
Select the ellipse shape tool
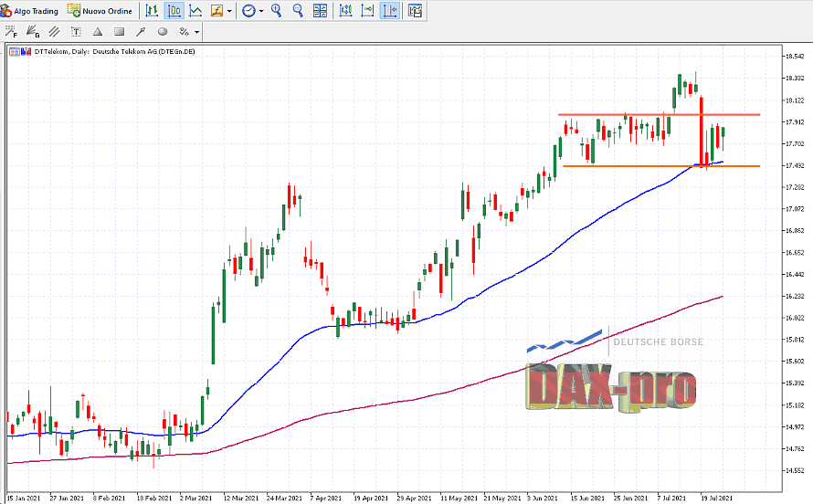163,32
